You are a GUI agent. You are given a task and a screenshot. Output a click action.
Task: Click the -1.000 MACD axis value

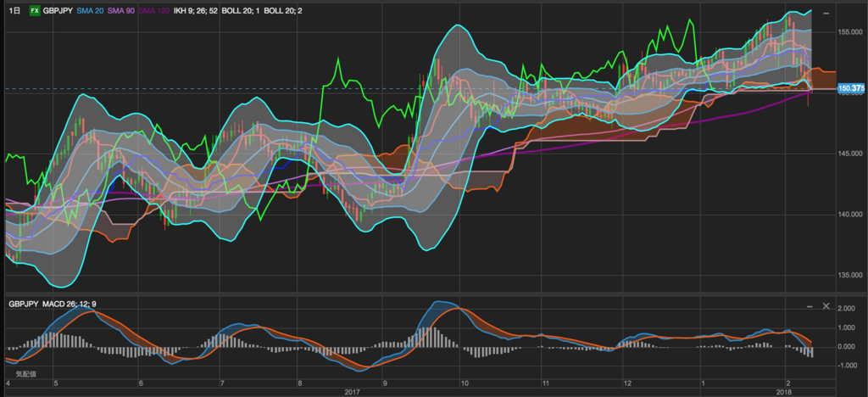tap(849, 366)
